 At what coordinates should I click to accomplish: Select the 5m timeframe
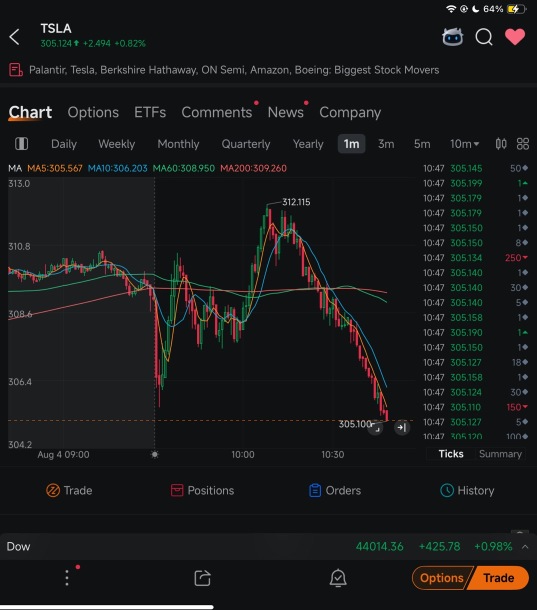point(422,144)
